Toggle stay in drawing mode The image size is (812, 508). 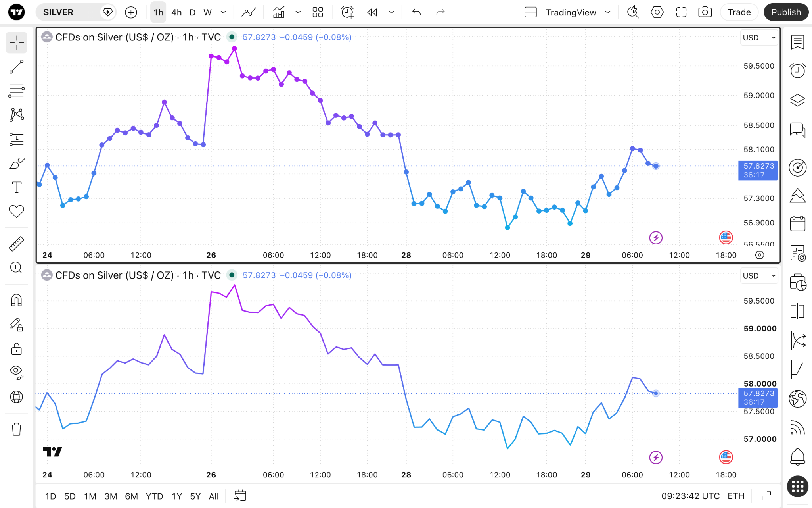17,325
